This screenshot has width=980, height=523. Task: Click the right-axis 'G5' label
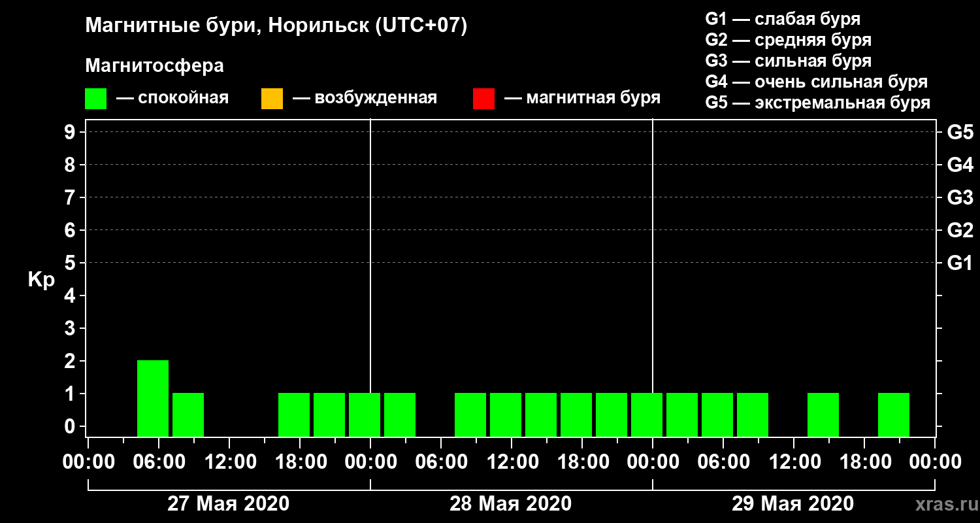pyautogui.click(x=960, y=132)
